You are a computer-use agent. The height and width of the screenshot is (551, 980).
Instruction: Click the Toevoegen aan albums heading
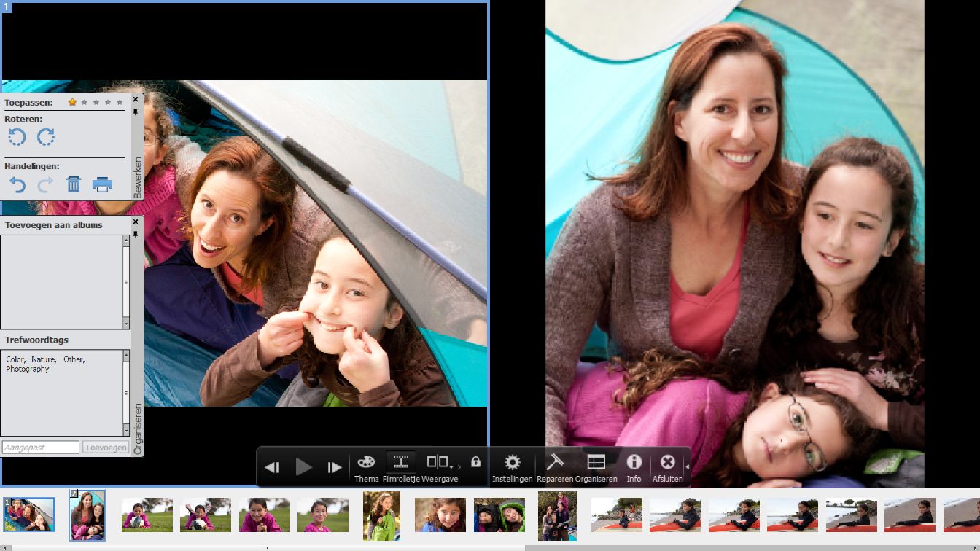click(54, 225)
